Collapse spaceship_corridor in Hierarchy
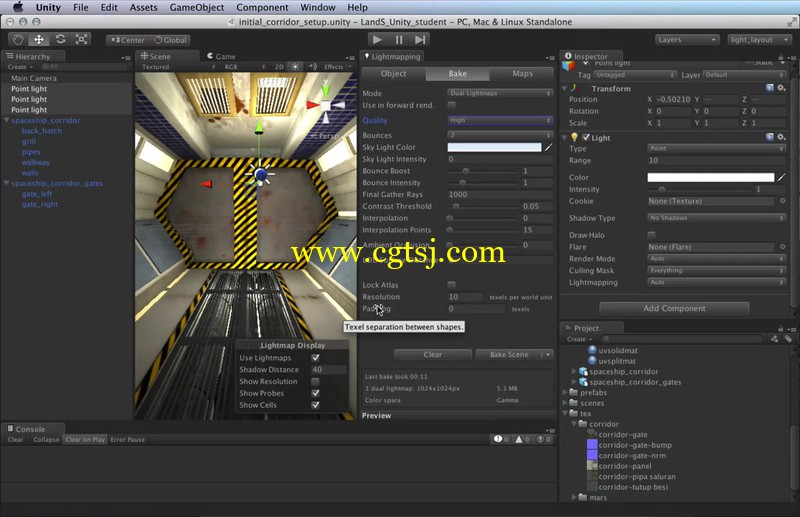This screenshot has width=800, height=517. 6,120
